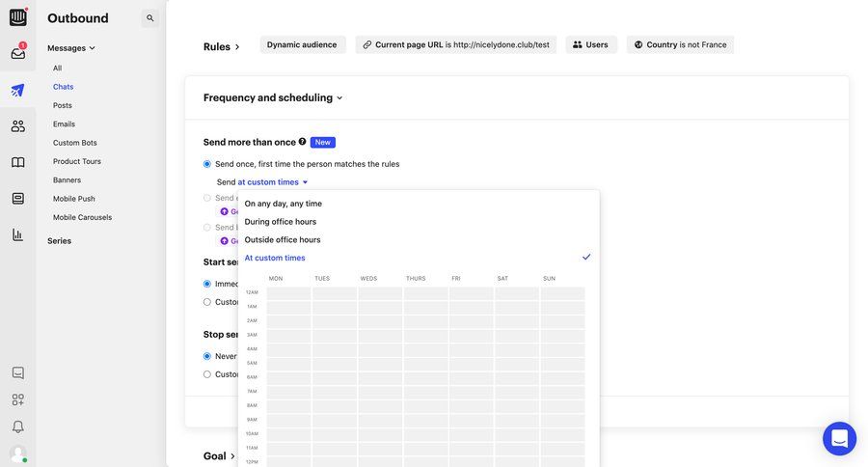Click the search icon beside Outbound
The height and width of the screenshot is (467, 868).
click(x=150, y=18)
